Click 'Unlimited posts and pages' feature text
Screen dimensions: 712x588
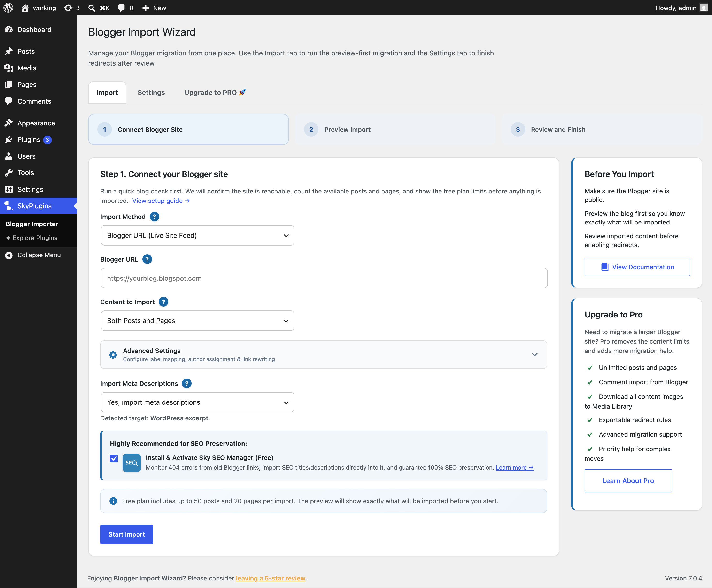637,368
